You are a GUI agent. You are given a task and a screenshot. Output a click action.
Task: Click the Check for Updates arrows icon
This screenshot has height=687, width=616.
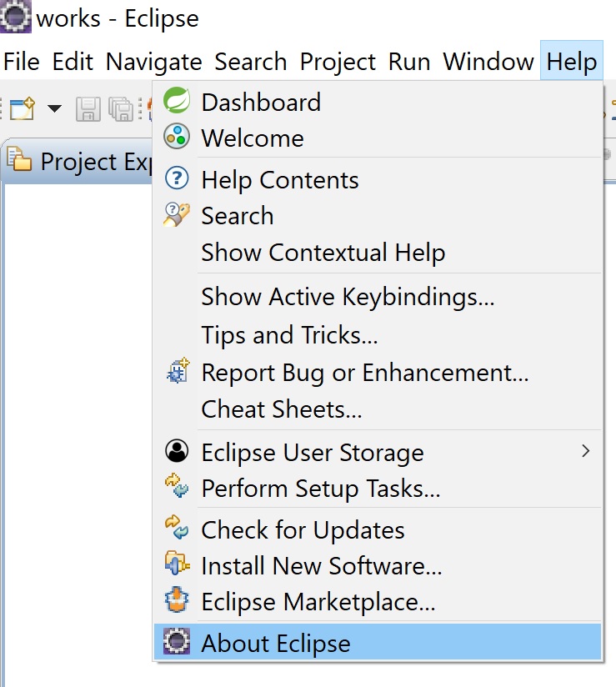pyautogui.click(x=177, y=527)
